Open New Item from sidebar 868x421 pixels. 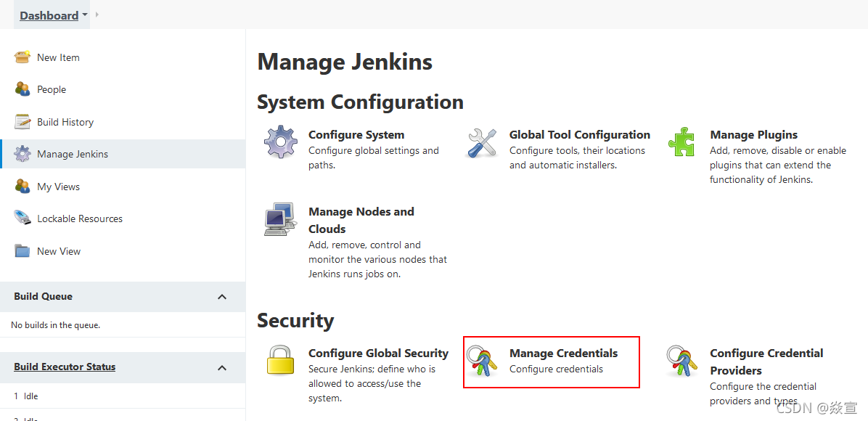pos(58,57)
